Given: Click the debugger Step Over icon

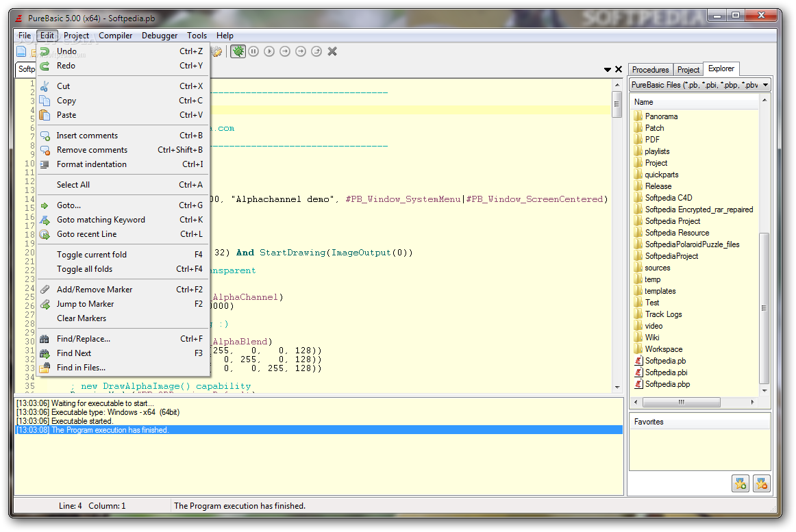Looking at the screenshot, I should tap(301, 51).
